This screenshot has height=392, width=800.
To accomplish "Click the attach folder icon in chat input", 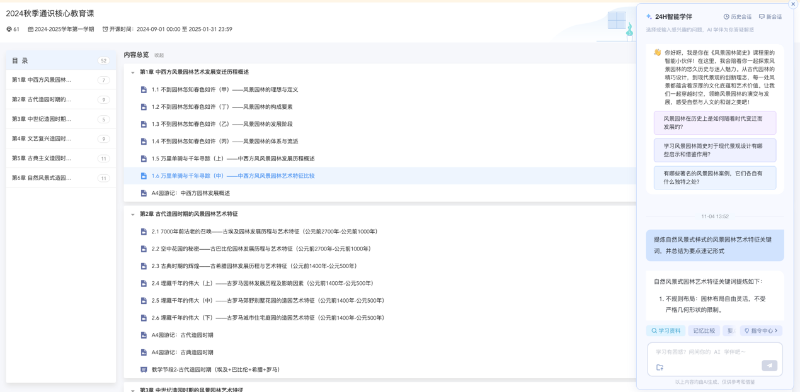I will (659, 367).
